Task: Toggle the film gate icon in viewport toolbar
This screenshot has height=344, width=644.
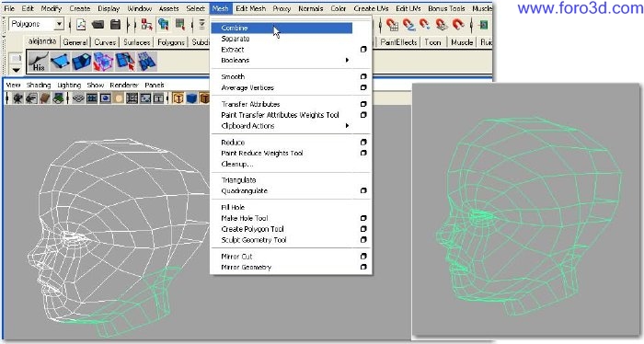Action: (x=92, y=98)
